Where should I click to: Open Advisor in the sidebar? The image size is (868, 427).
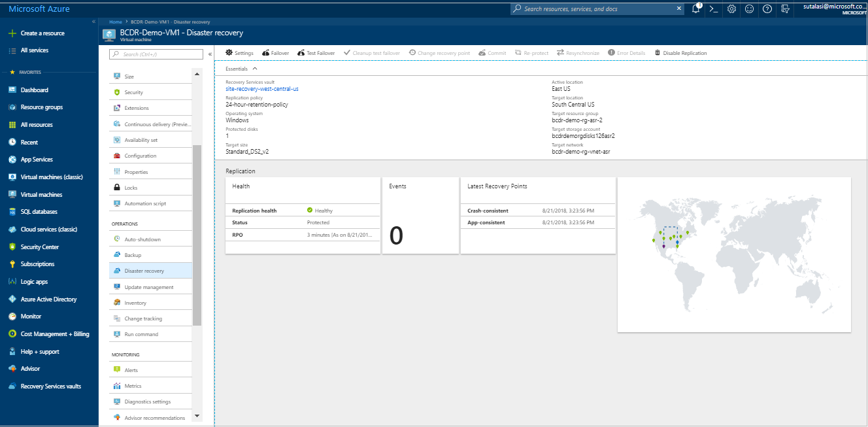[24, 369]
